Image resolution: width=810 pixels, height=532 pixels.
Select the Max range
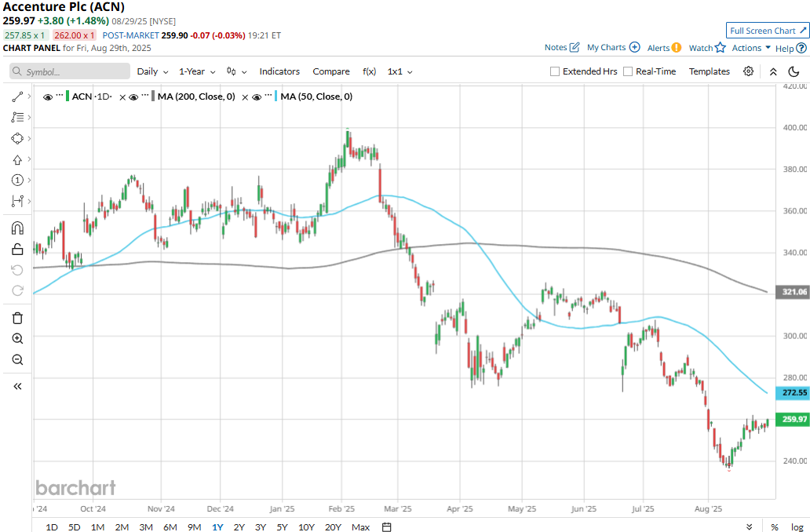[360, 527]
